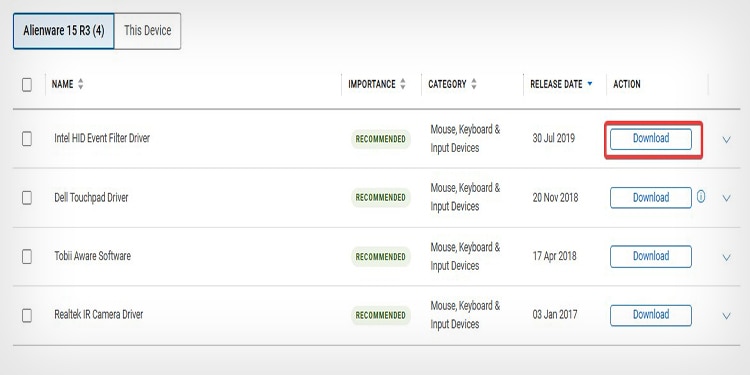Sort by Name column arrows
Screen dimensions: 750x375
click(80, 84)
